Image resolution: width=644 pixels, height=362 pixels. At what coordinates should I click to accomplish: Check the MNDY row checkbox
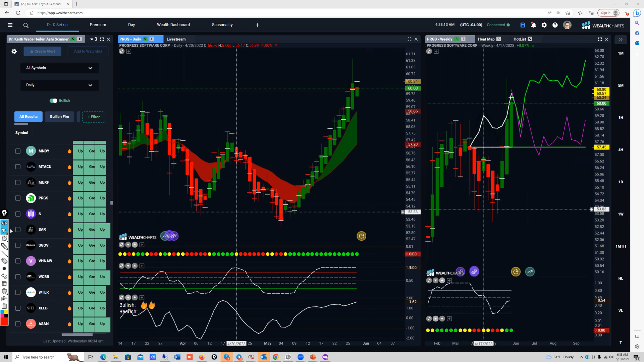[18, 151]
